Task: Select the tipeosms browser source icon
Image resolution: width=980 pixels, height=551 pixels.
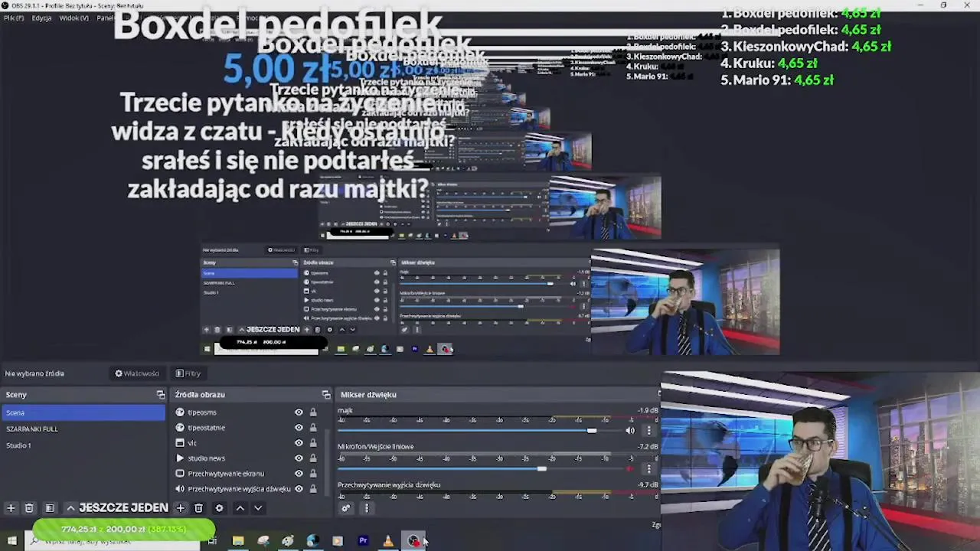Action: pyautogui.click(x=180, y=412)
